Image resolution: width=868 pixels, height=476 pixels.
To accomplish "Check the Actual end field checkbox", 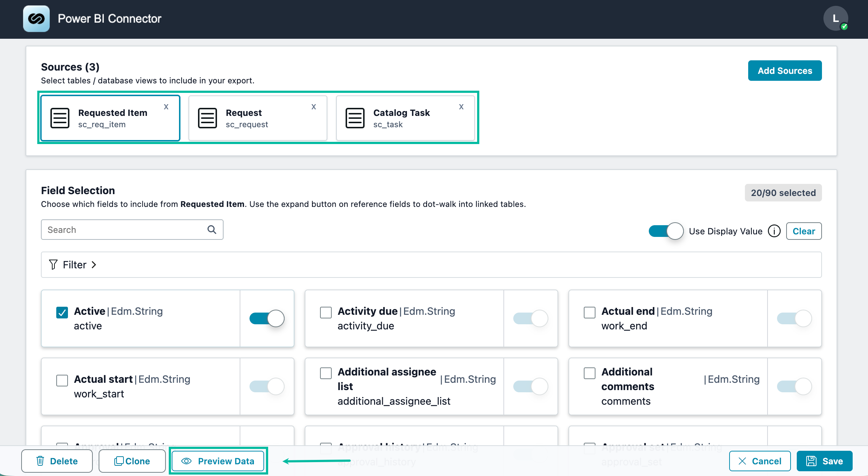I will coord(590,313).
